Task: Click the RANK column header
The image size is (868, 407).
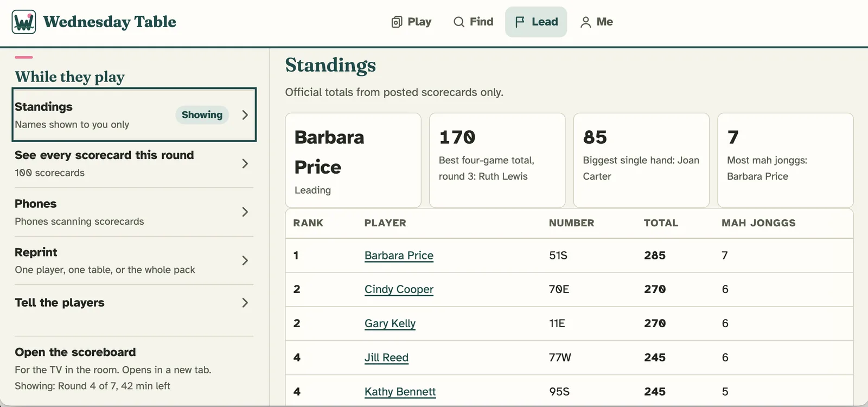Action: [x=308, y=223]
